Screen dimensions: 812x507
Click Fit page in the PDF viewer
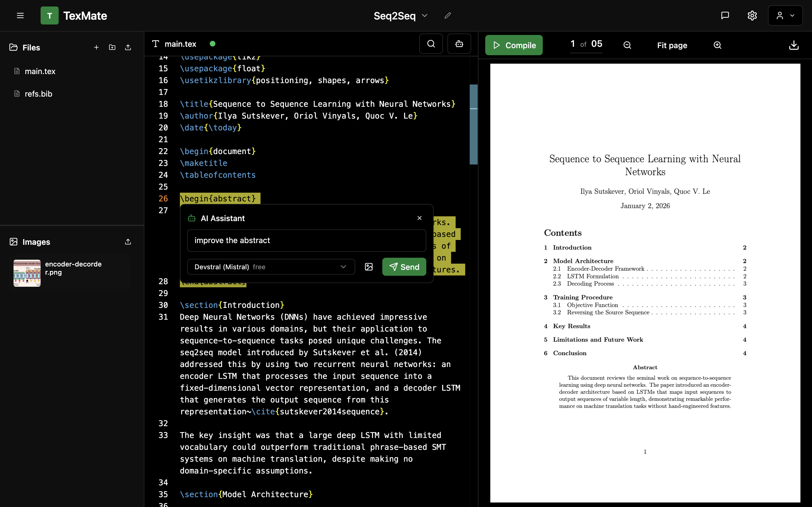click(x=672, y=45)
